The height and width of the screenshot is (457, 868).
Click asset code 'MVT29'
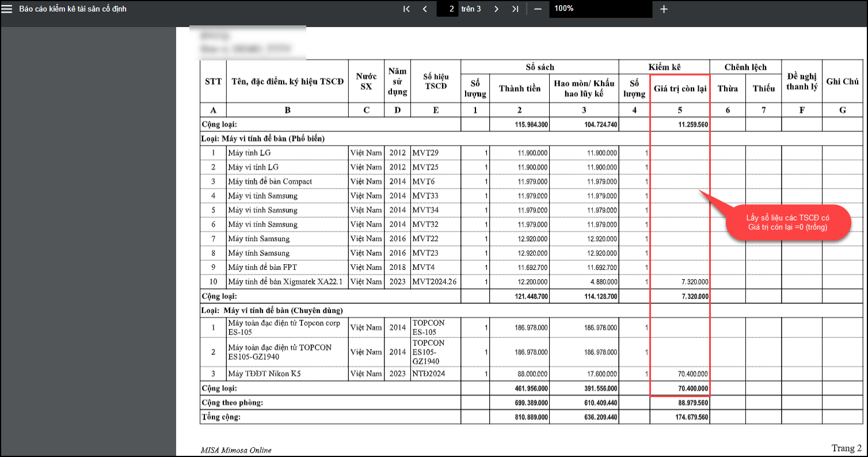pos(425,153)
